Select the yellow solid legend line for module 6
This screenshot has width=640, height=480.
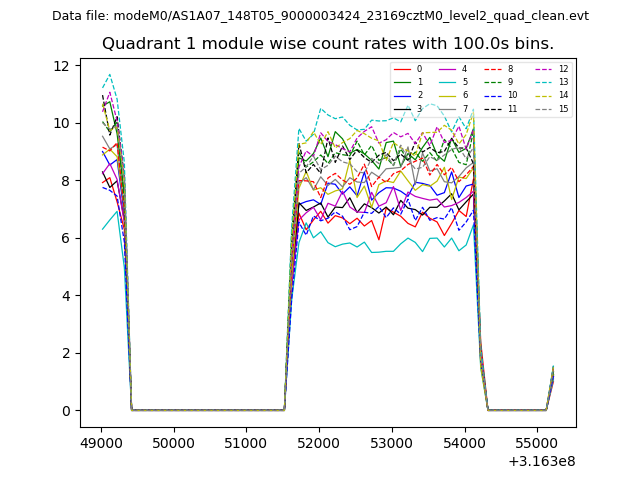(449, 95)
